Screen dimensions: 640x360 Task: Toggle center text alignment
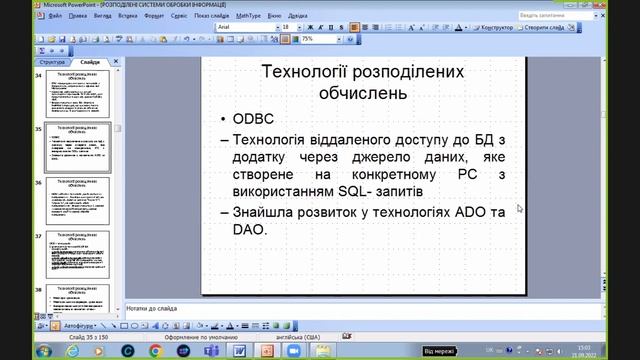(365, 27)
